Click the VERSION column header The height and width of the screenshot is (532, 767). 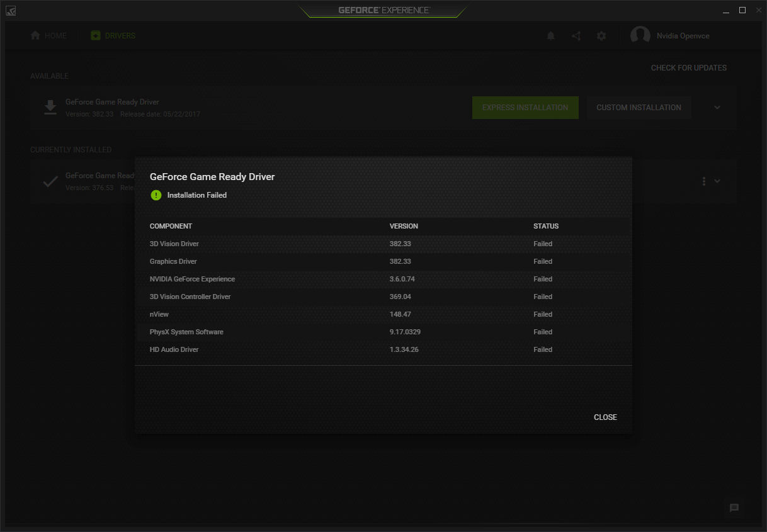[x=404, y=226]
